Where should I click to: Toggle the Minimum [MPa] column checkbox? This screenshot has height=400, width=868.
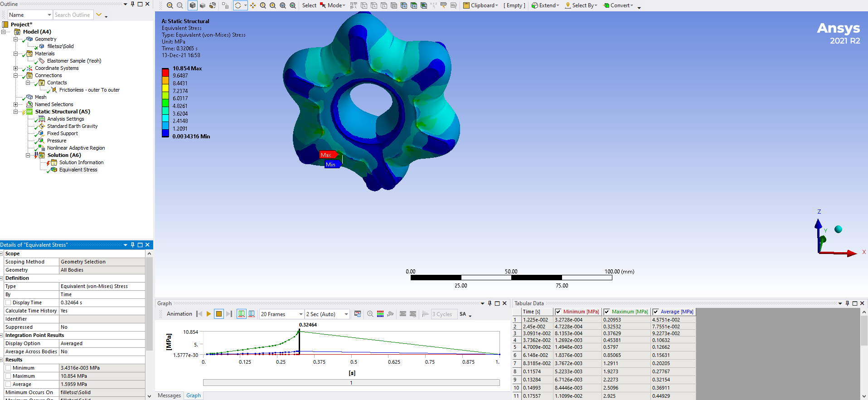(x=558, y=312)
